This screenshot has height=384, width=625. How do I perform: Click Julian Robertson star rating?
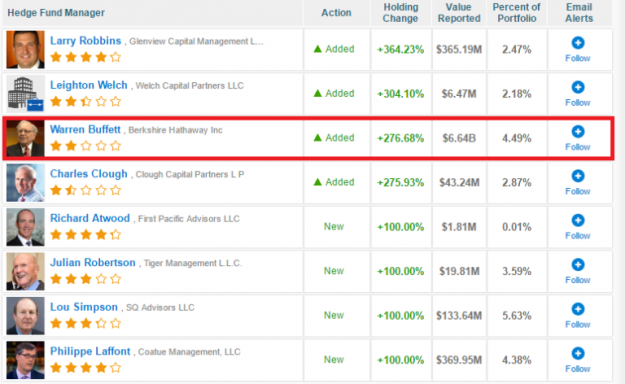click(x=86, y=279)
